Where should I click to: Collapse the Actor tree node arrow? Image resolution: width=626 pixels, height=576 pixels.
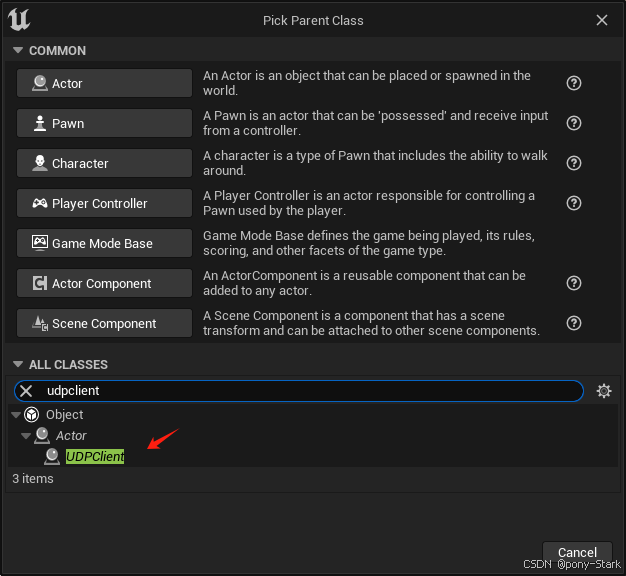point(26,436)
